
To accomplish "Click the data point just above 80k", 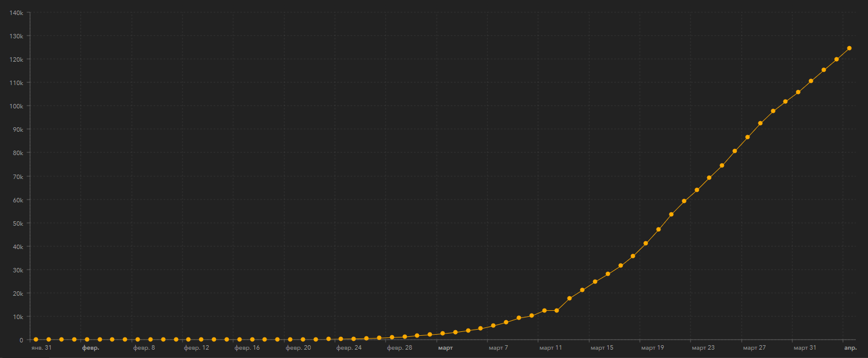I will [734, 151].
